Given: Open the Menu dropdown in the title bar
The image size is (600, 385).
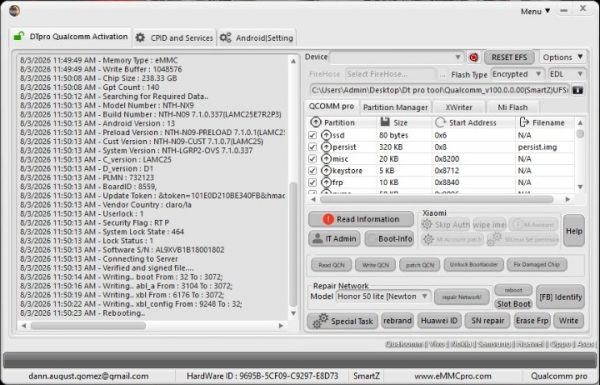Looking at the screenshot, I should click(535, 11).
